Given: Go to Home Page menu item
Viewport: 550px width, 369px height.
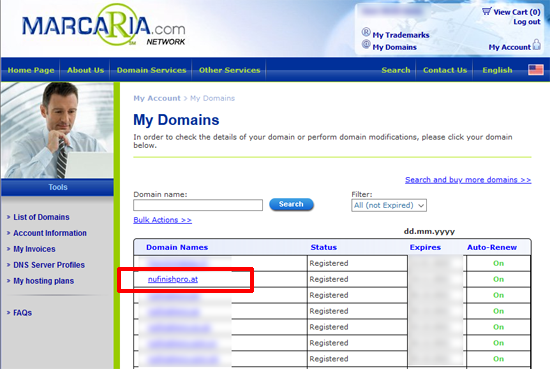Looking at the screenshot, I should pyautogui.click(x=31, y=70).
